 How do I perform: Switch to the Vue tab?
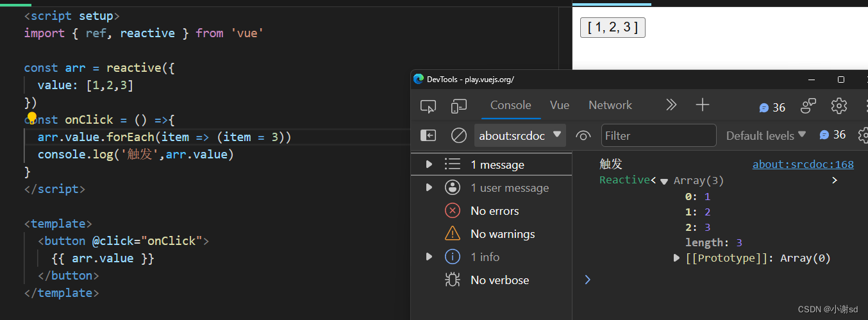560,105
